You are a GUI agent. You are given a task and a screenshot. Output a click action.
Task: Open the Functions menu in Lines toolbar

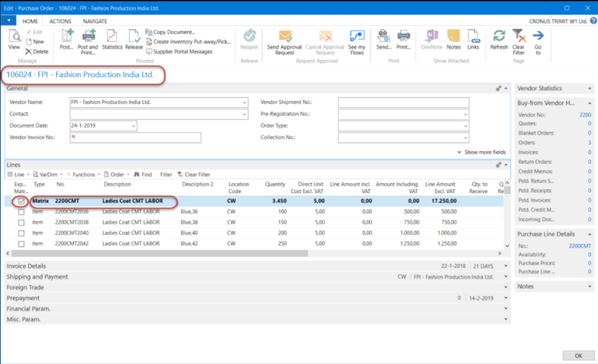(x=84, y=174)
